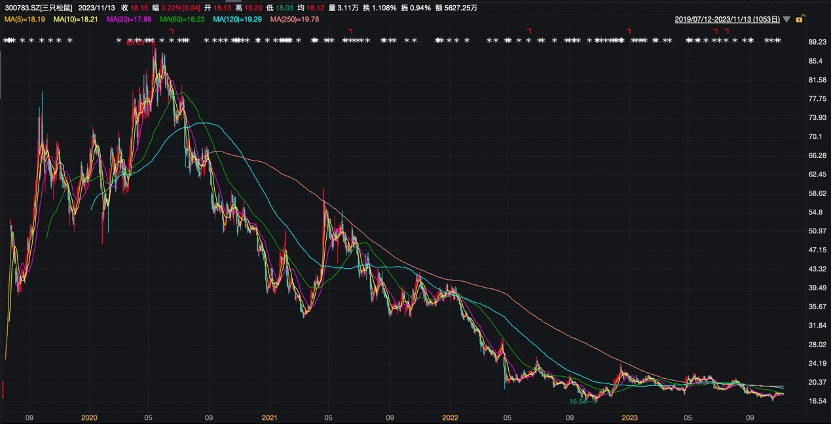The image size is (832, 424).
Task: Open the date range dropdown triangle
Action: coord(787,19)
